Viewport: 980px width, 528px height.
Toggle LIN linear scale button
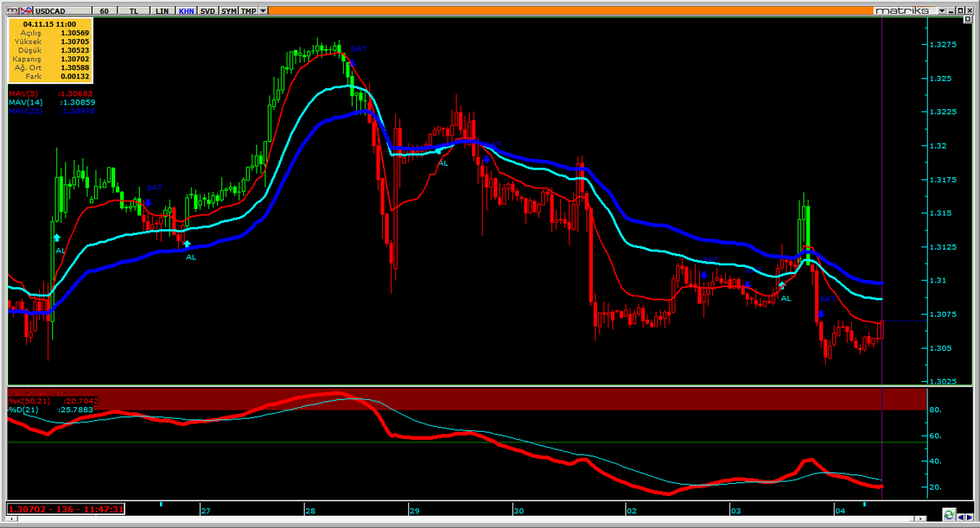coord(162,11)
